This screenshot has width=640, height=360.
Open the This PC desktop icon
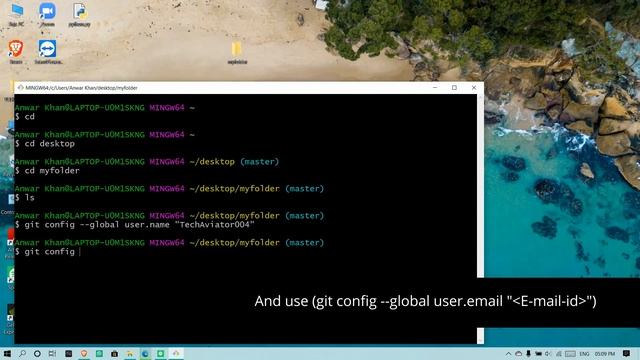[16, 13]
